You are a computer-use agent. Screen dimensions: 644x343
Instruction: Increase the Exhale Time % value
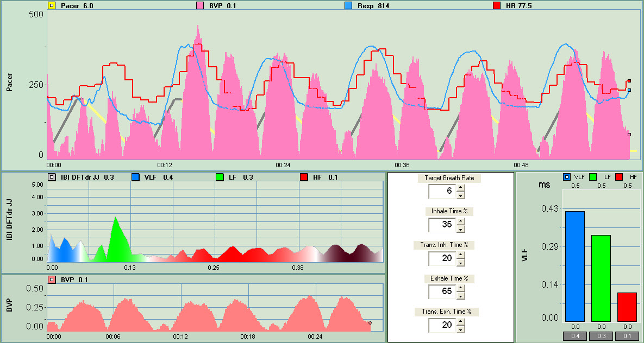pos(460,289)
